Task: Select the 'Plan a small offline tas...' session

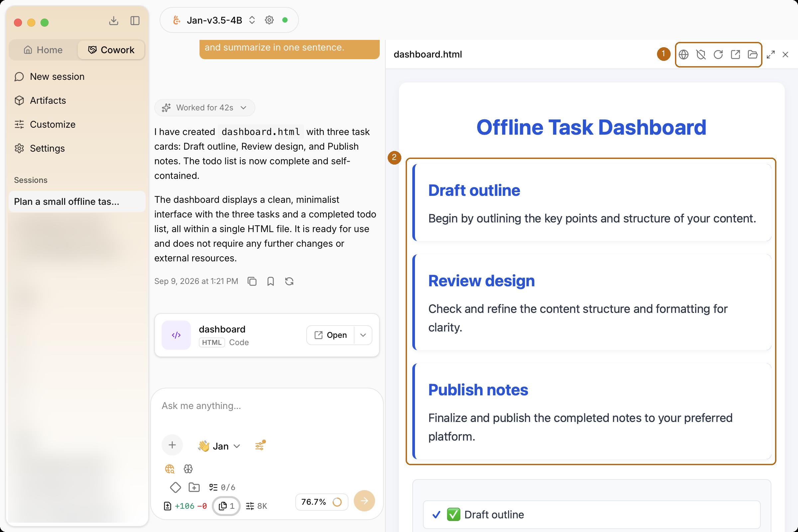Action: [x=77, y=201]
